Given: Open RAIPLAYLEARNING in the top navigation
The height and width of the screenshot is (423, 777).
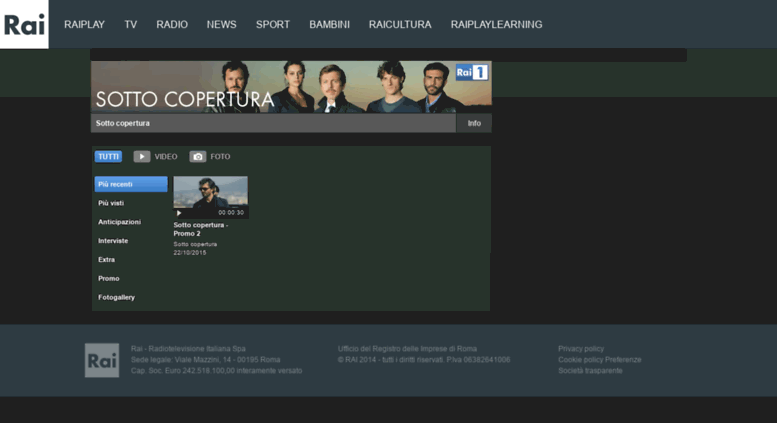Looking at the screenshot, I should (x=497, y=25).
